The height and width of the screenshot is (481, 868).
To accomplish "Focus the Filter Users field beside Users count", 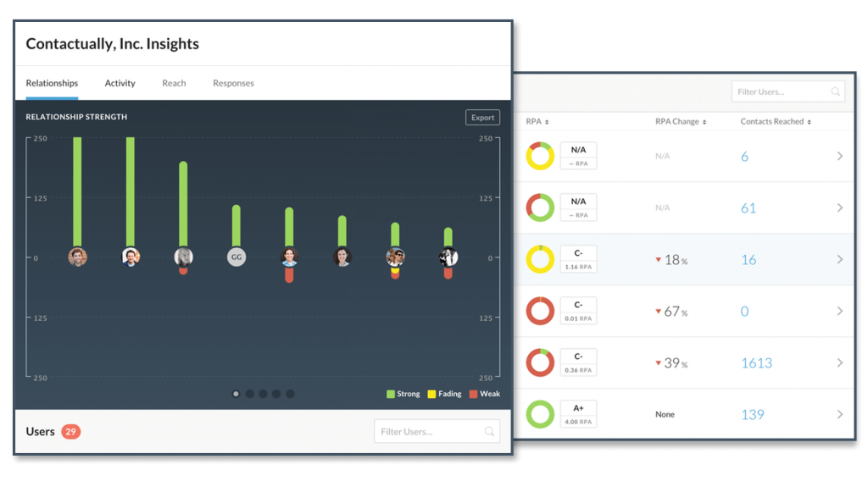I will (428, 432).
